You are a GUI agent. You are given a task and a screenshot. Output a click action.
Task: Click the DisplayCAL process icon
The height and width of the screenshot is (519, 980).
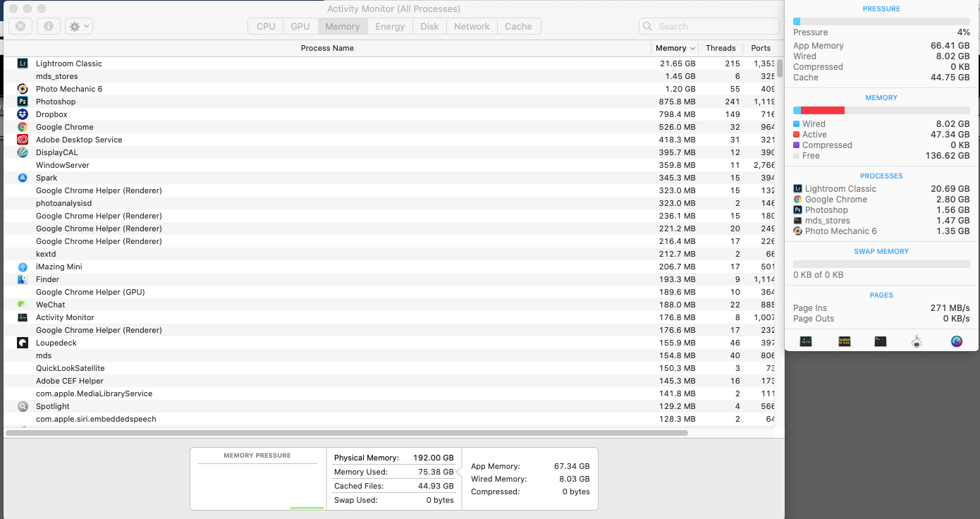pos(23,152)
